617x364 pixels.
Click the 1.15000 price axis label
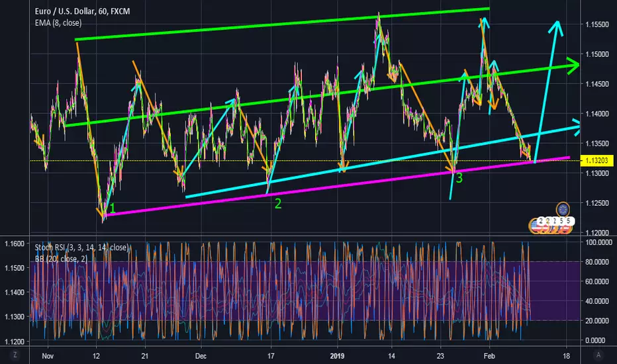click(597, 54)
